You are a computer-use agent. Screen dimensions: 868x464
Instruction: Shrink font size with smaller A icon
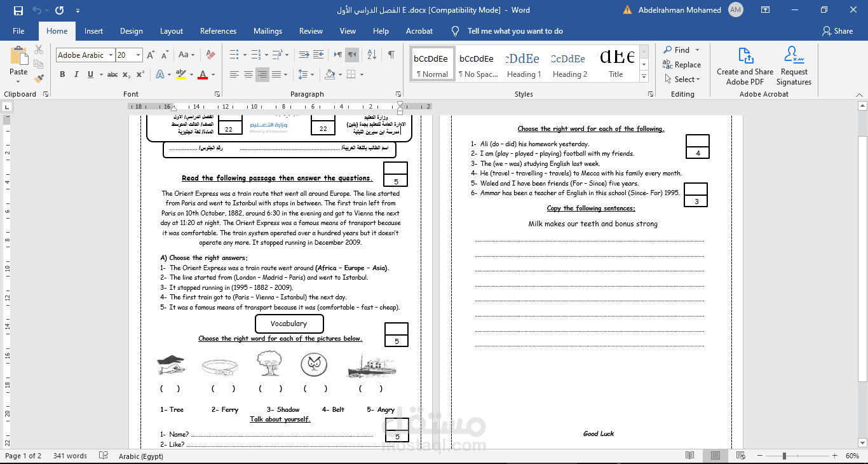165,55
